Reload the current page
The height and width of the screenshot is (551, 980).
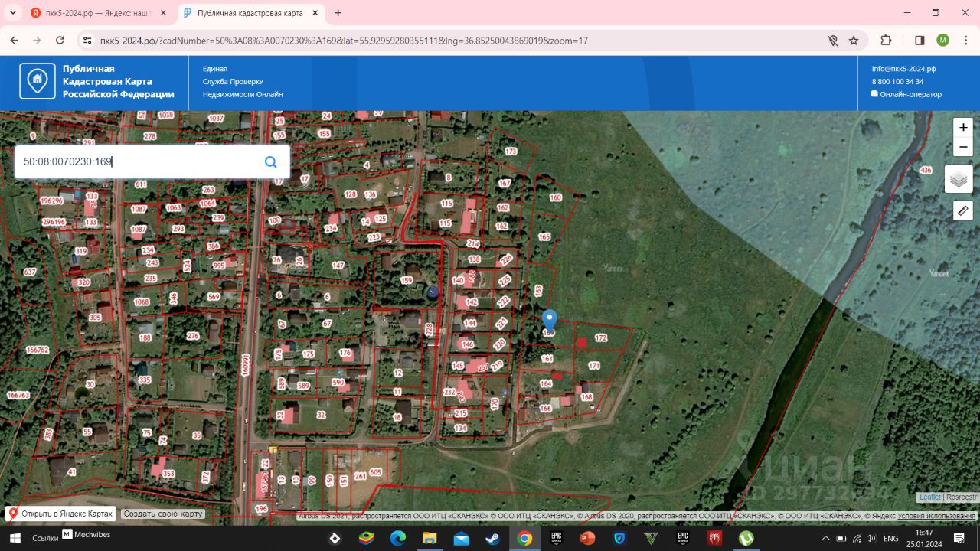click(x=59, y=41)
